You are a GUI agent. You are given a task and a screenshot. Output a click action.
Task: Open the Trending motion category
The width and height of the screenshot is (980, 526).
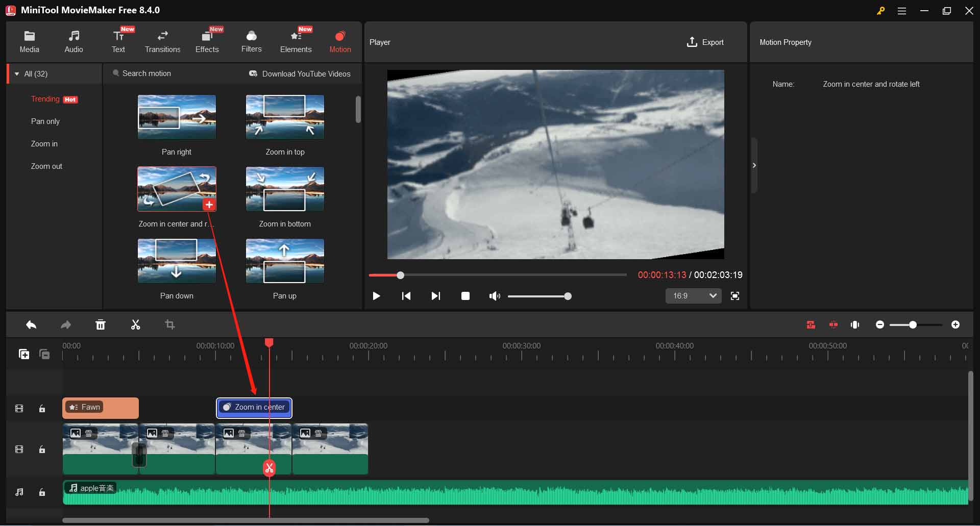click(x=45, y=98)
